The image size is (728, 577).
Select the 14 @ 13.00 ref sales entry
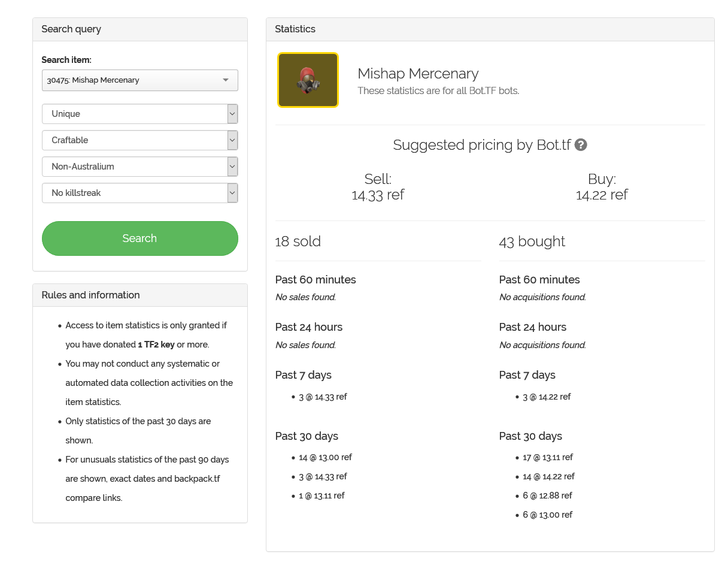point(325,457)
